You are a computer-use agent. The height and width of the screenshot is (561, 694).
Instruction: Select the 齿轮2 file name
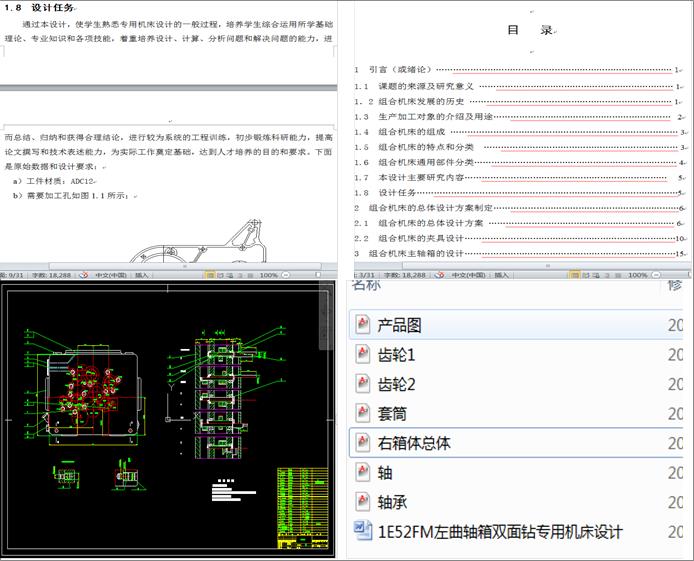click(396, 384)
